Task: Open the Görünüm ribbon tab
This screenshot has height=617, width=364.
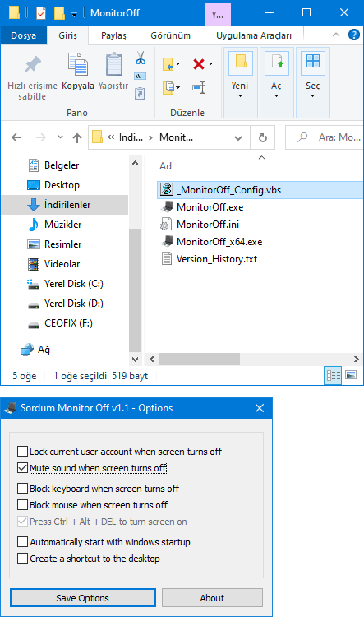Action: pos(170,36)
